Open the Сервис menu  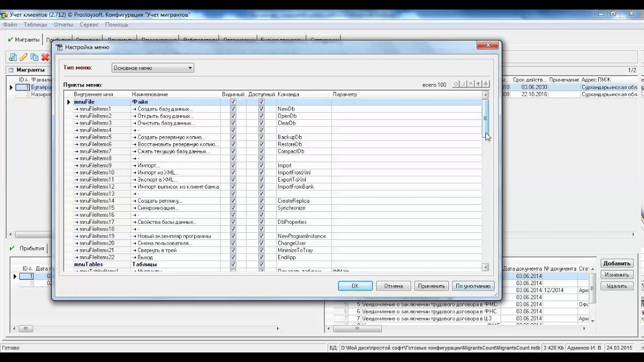(89, 25)
